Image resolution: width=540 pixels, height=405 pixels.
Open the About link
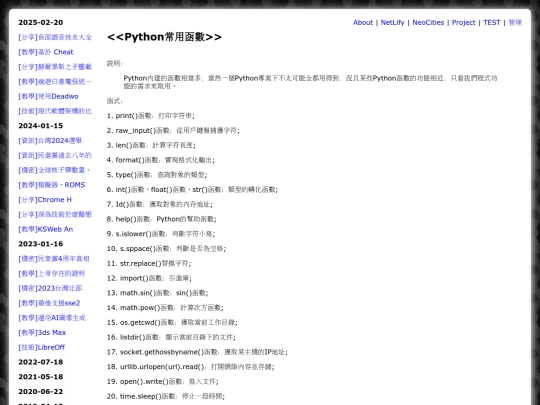[363, 22]
